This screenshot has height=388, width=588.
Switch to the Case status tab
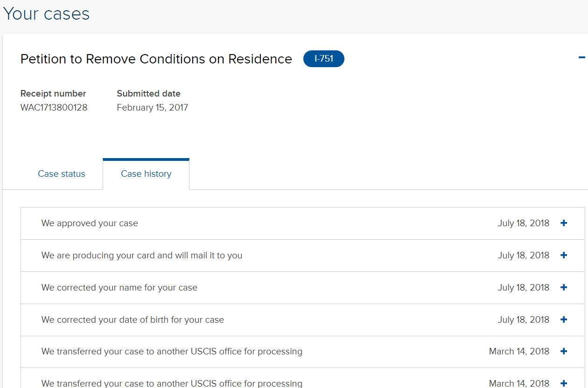62,174
